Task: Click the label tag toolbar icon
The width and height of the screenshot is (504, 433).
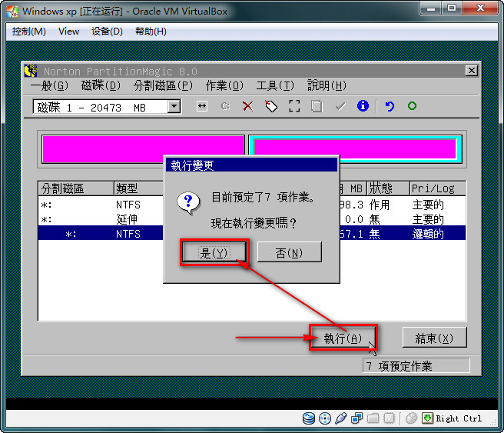Action: click(271, 106)
